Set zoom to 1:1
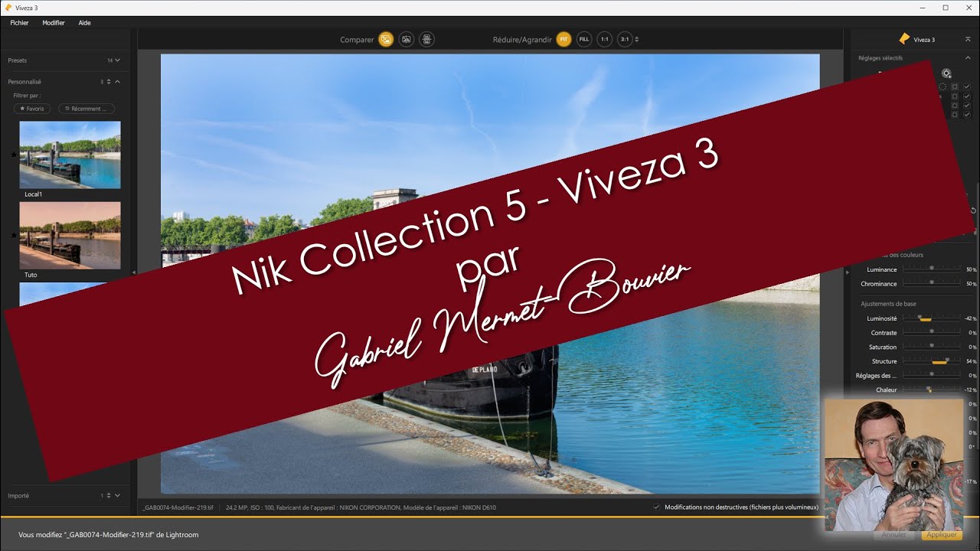The height and width of the screenshot is (551, 980). pyautogui.click(x=605, y=39)
